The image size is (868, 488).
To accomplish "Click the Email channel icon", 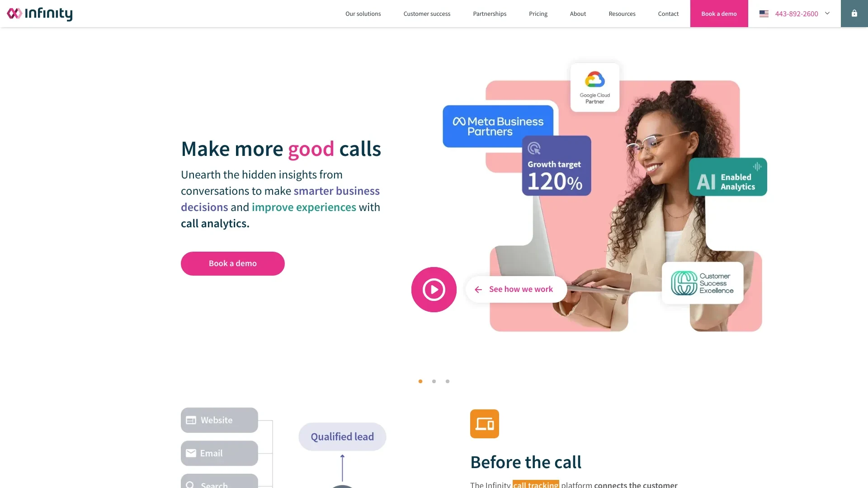I will [x=191, y=453].
